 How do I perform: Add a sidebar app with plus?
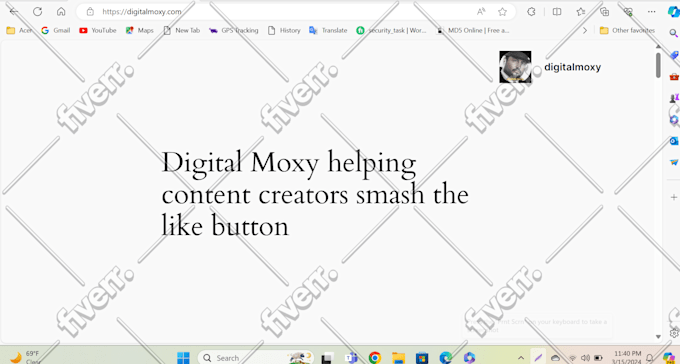click(x=673, y=197)
